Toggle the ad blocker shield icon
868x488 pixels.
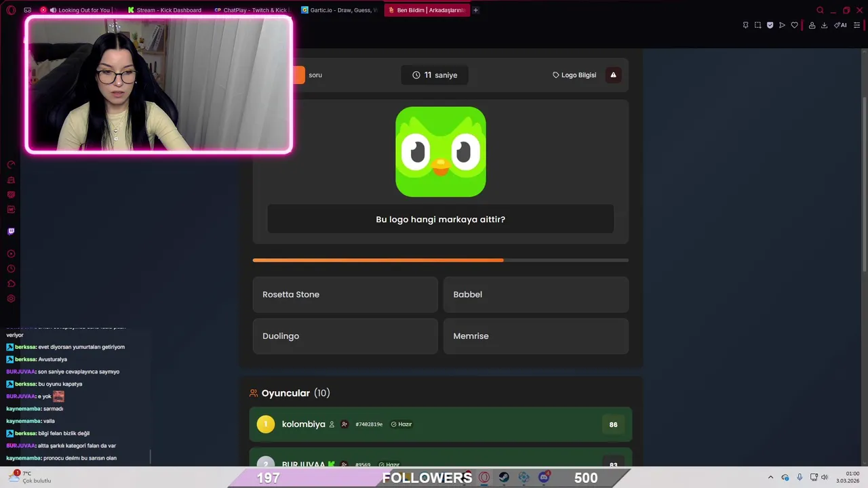[770, 25]
